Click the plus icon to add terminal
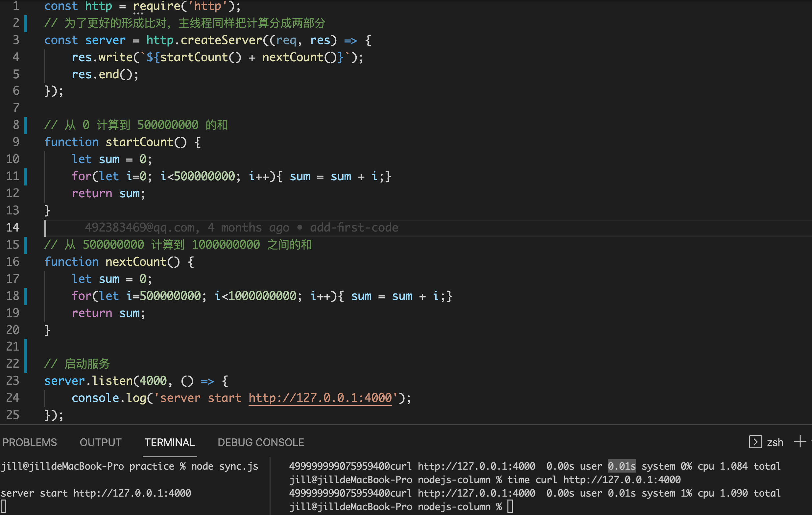The image size is (812, 515). (800, 441)
